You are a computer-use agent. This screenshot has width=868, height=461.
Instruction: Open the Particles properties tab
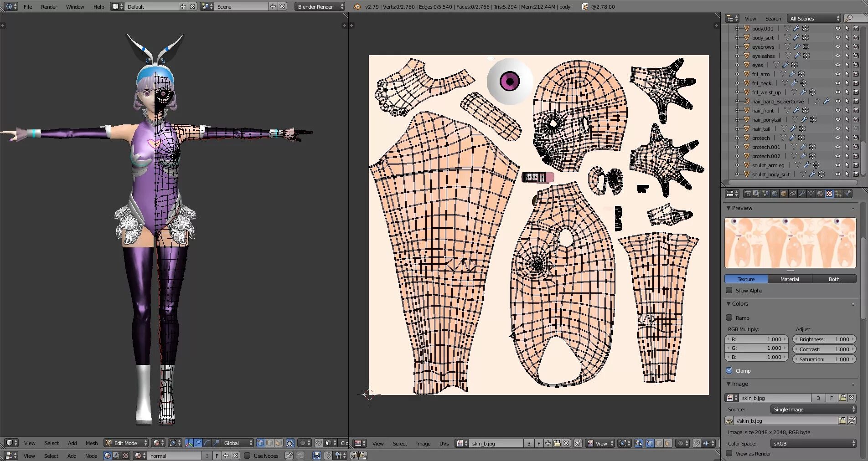(838, 194)
